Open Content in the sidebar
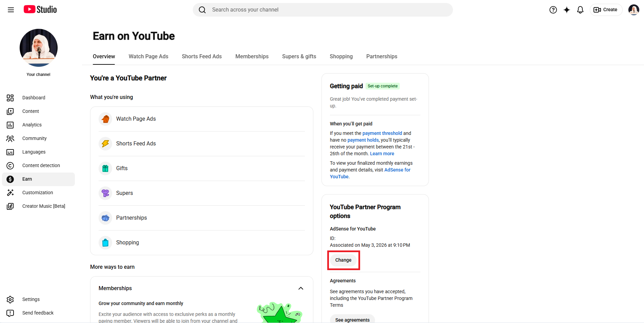Screen dimensions: 644x323 39,111
